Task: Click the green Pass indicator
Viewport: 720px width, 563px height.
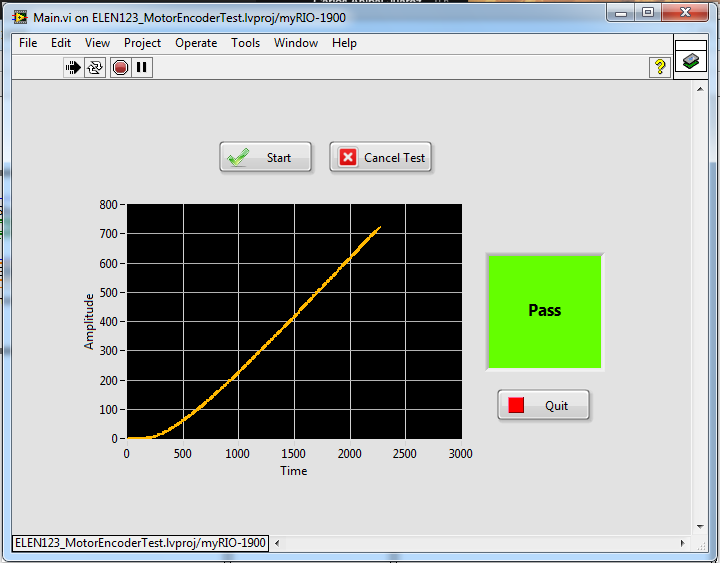Action: pyautogui.click(x=545, y=311)
